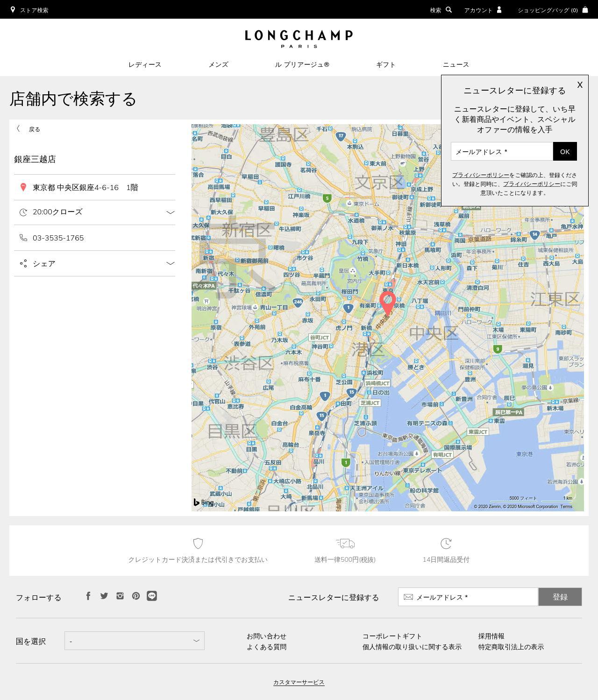Open second プライバシーポリシー link in popup
This screenshot has height=700, width=598.
(x=532, y=184)
